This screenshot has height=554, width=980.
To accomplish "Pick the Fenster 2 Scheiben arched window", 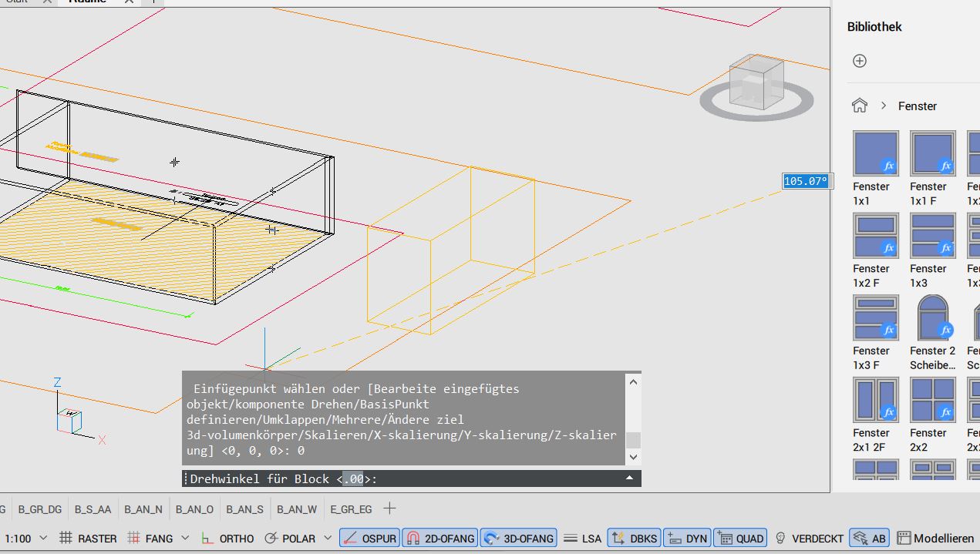I will (932, 317).
